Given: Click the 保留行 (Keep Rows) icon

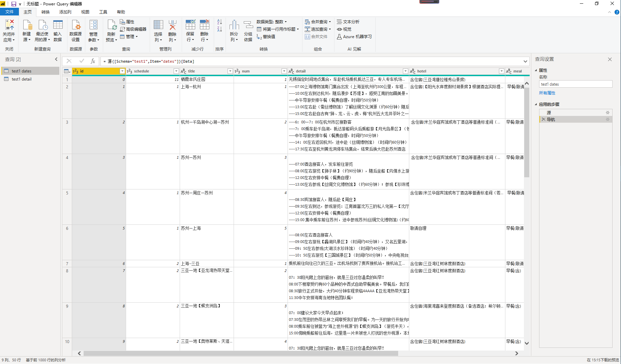Looking at the screenshot, I should [190, 25].
